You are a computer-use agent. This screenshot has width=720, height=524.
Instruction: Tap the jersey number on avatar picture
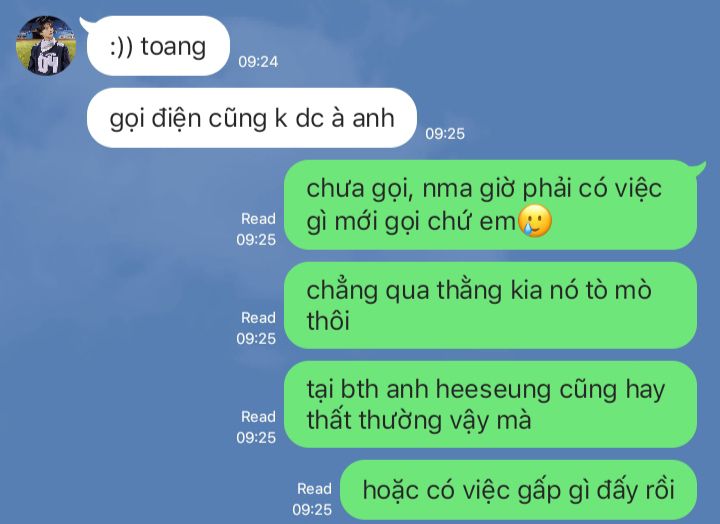click(48, 63)
